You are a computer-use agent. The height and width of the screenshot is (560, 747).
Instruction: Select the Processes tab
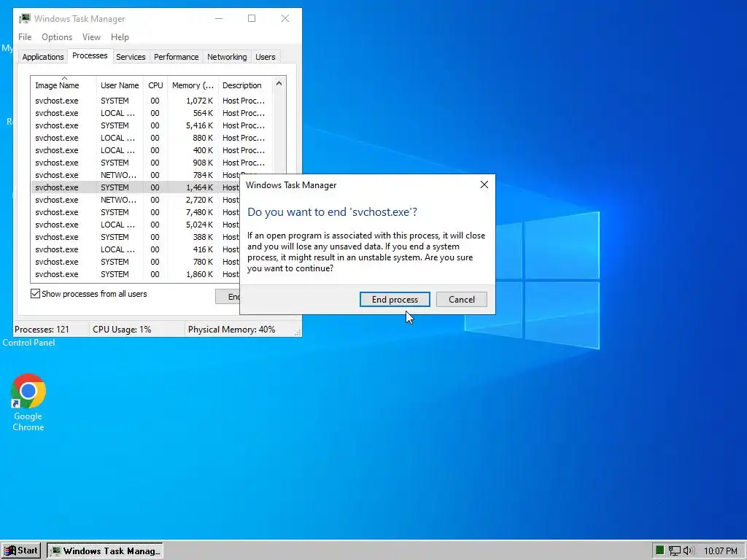point(90,55)
